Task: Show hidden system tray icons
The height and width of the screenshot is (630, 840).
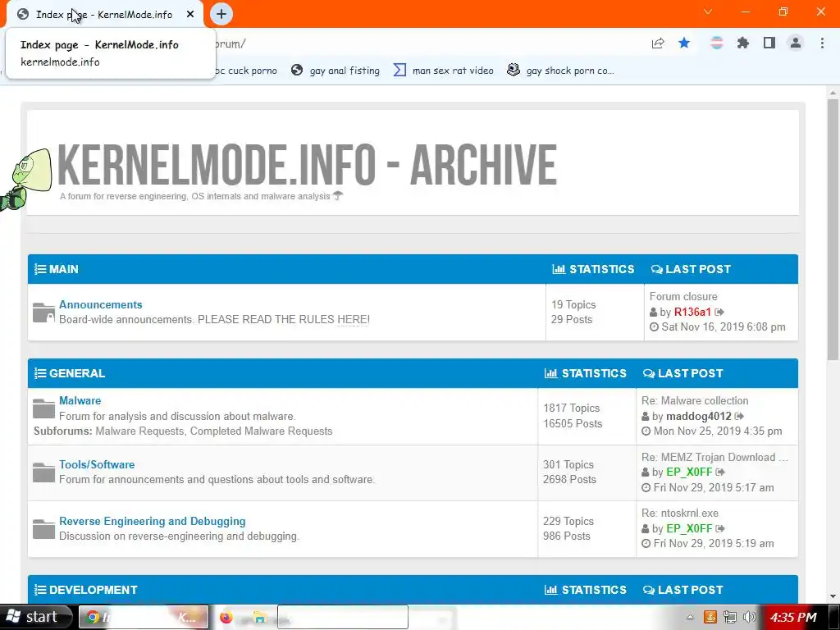Action: 690,617
